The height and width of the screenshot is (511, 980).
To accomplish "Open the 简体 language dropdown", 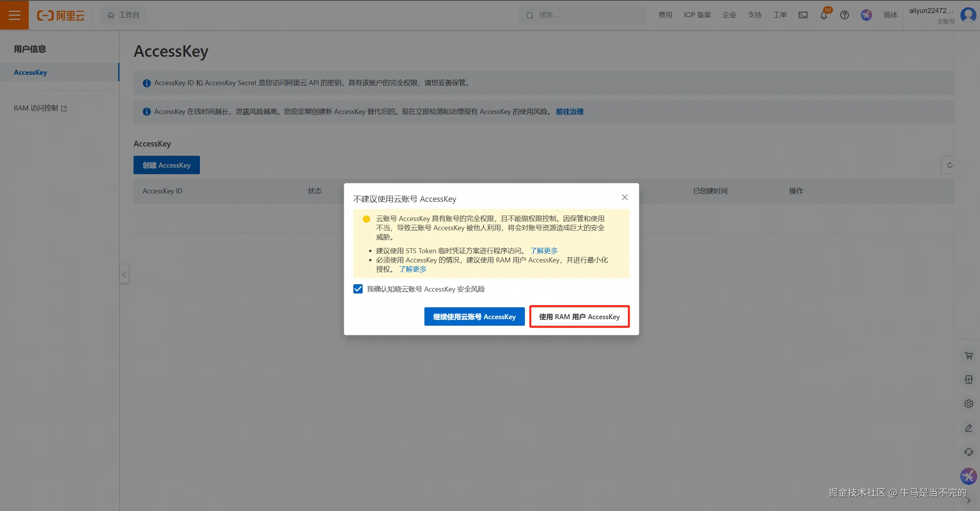I will 890,15.
